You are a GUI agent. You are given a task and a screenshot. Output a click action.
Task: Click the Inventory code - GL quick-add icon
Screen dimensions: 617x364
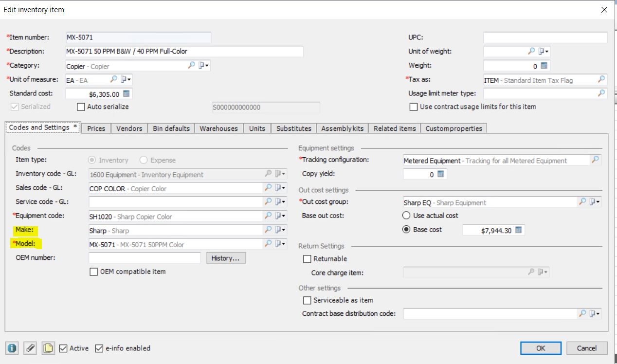tap(280, 174)
